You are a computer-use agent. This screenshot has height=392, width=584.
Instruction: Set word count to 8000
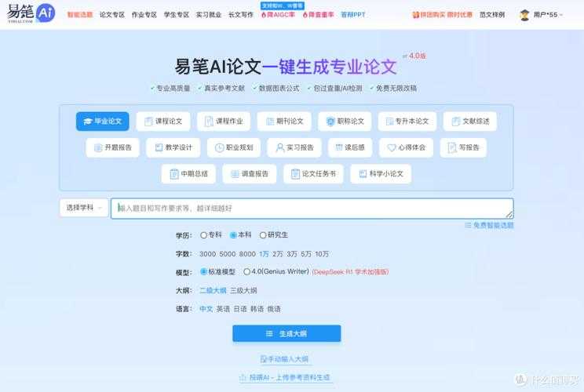(x=247, y=254)
